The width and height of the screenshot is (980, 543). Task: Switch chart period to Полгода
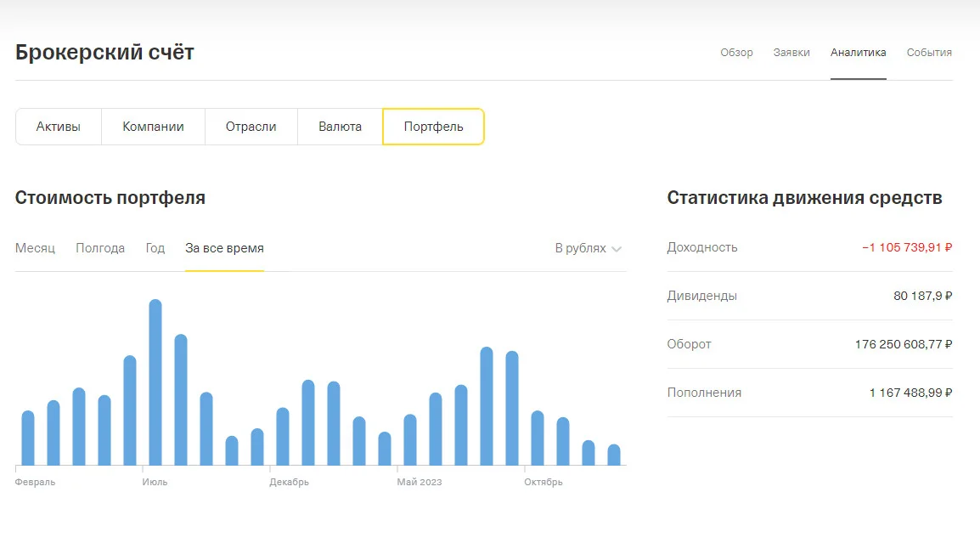pos(100,248)
